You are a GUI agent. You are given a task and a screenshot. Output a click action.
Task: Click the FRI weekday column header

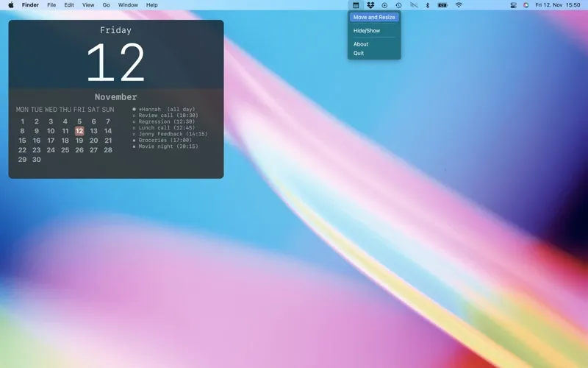pyautogui.click(x=79, y=110)
